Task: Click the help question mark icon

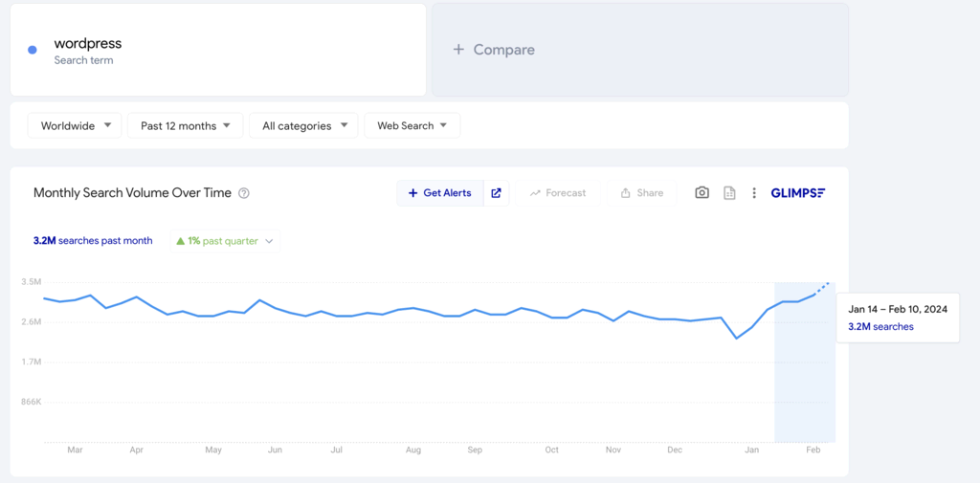Action: point(244,193)
